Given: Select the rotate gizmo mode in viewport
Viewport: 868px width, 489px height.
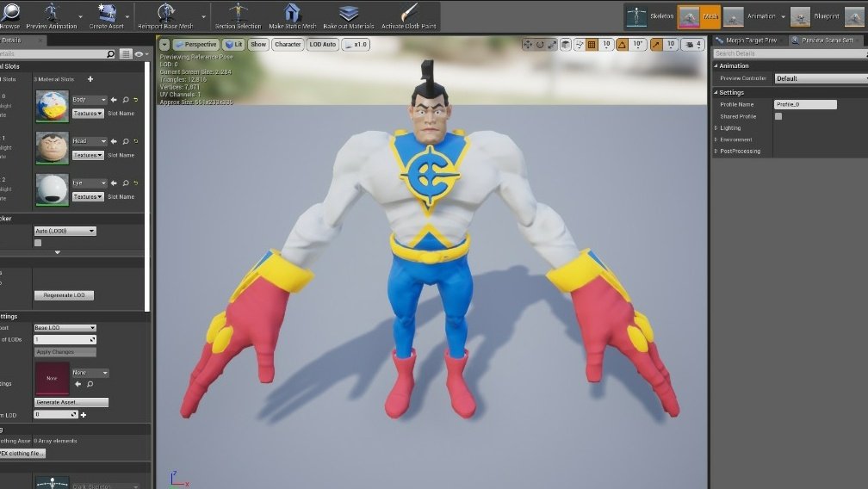Looking at the screenshot, I should tap(540, 44).
